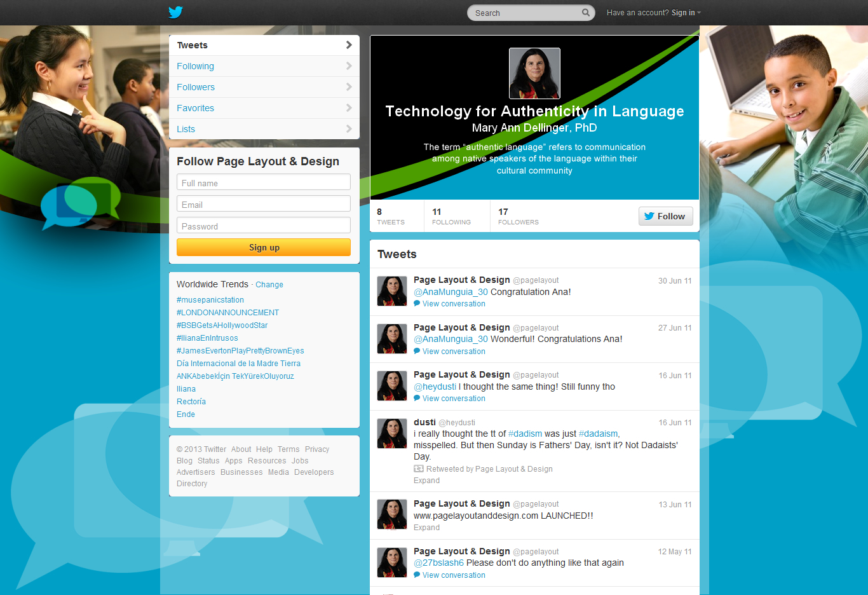The width and height of the screenshot is (868, 595).
Task: Click speech bubble icon on 12 May tweet
Action: (417, 575)
